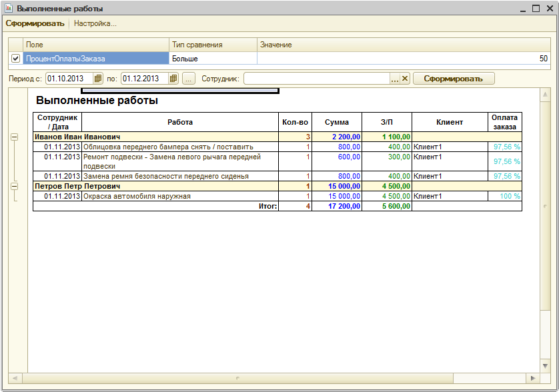Open employee selection list ellipsis button

point(395,79)
